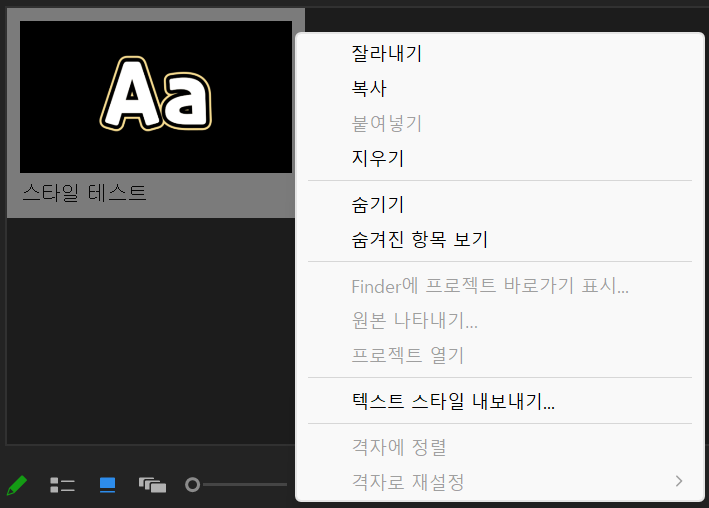709x508 pixels.
Task: Expand 격자로 재설정 submenu arrow
Action: 679,481
